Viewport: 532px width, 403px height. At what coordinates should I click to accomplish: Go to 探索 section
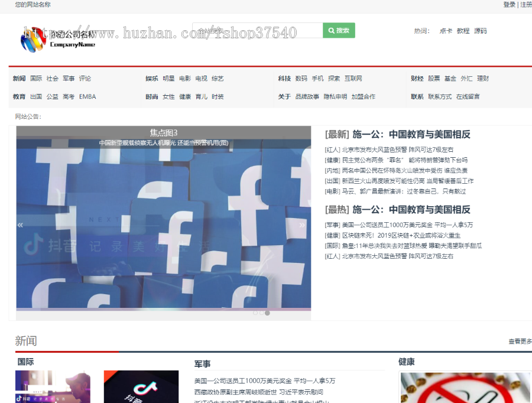(334, 79)
